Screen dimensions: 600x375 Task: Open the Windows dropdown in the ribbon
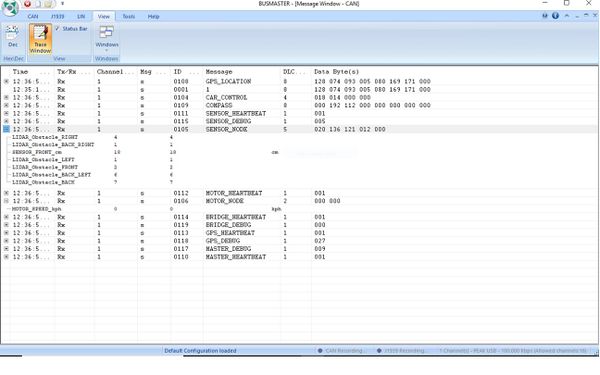tap(107, 38)
